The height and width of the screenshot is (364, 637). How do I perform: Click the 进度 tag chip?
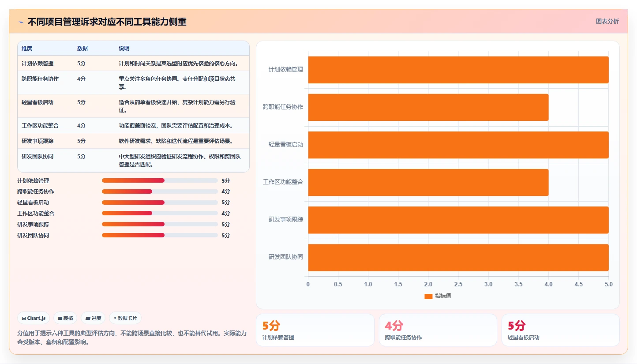[x=93, y=318]
